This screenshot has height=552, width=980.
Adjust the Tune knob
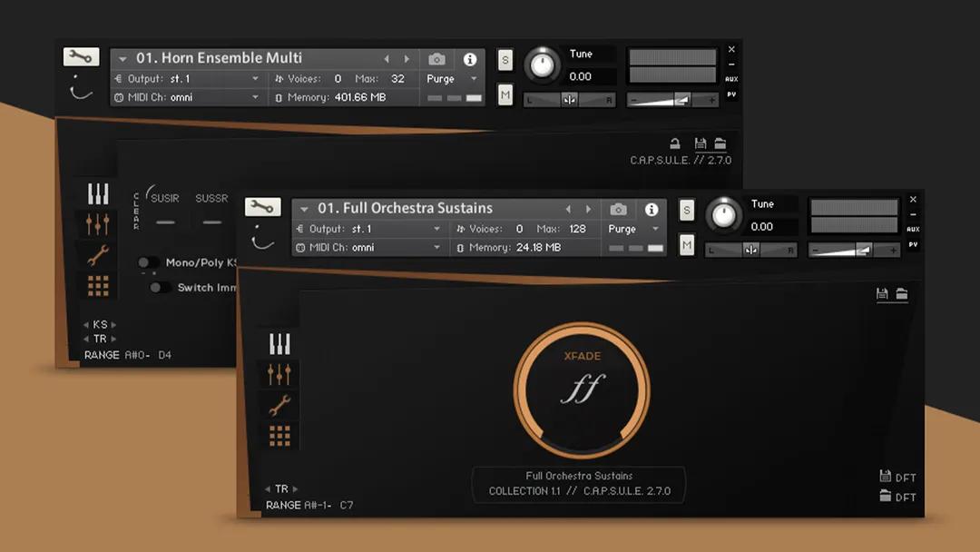coord(723,216)
